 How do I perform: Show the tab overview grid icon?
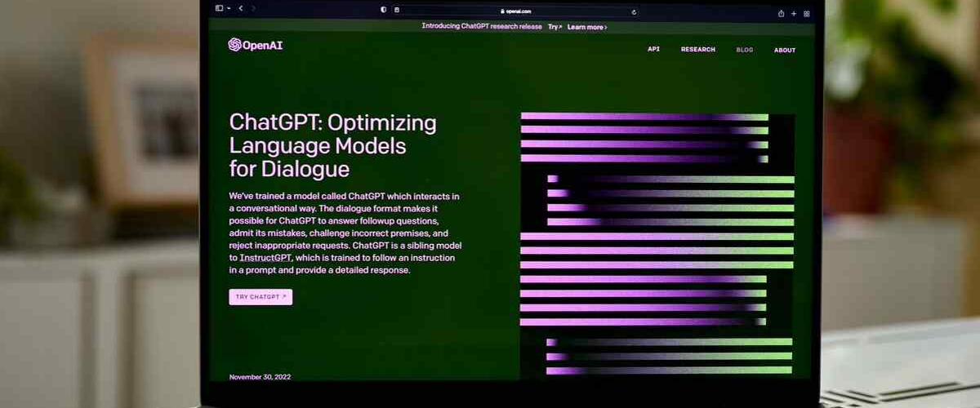point(807,13)
